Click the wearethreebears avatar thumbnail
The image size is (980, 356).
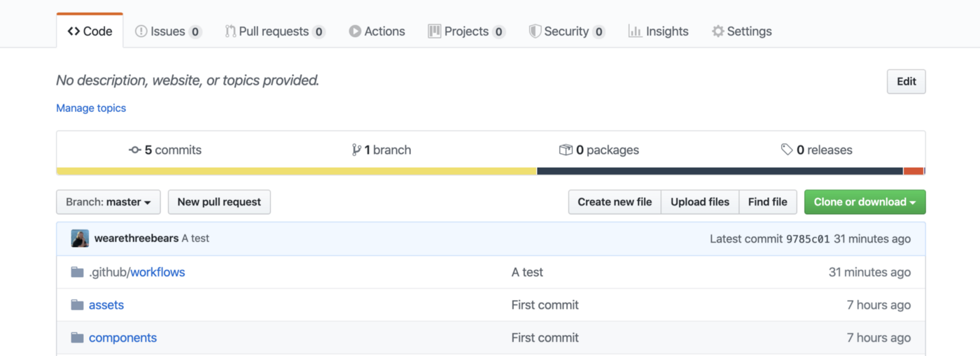[80, 238]
